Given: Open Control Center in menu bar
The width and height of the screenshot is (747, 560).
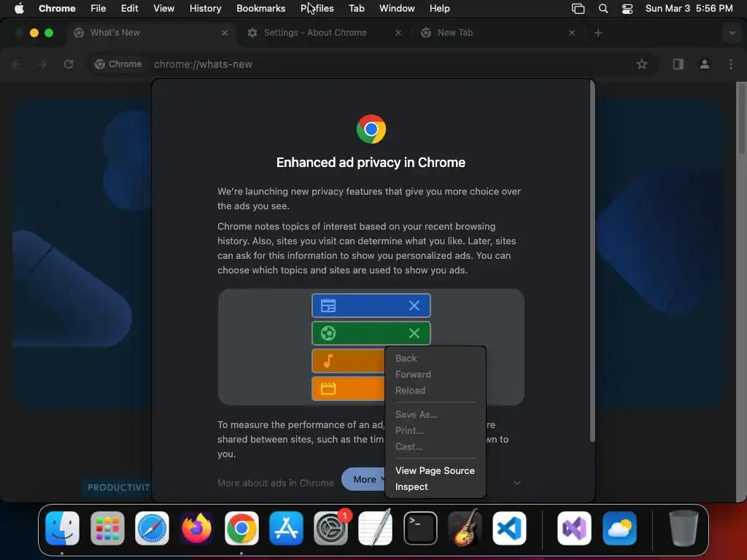Looking at the screenshot, I should [627, 8].
